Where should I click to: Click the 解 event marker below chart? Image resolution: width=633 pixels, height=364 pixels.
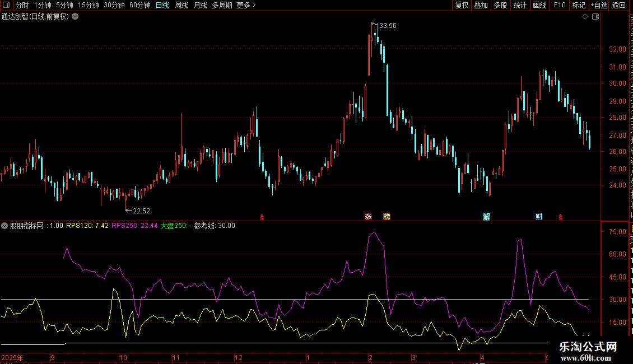tap(486, 217)
